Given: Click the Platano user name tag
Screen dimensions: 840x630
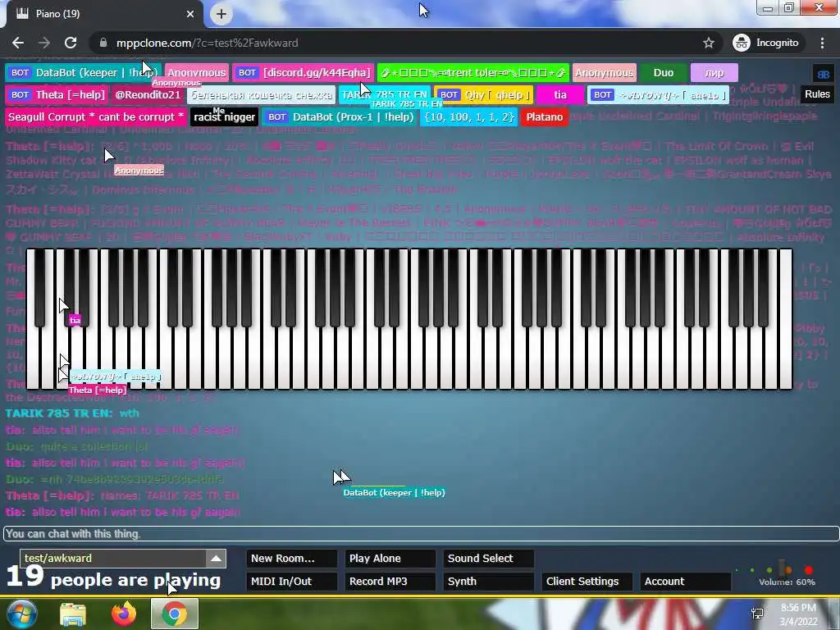Looking at the screenshot, I should [545, 116].
